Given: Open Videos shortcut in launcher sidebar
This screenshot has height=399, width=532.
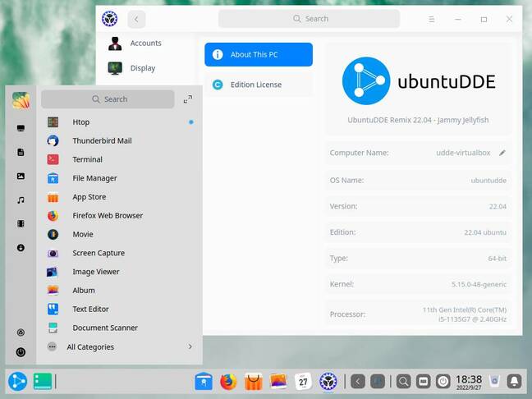Looking at the screenshot, I should [21, 223].
